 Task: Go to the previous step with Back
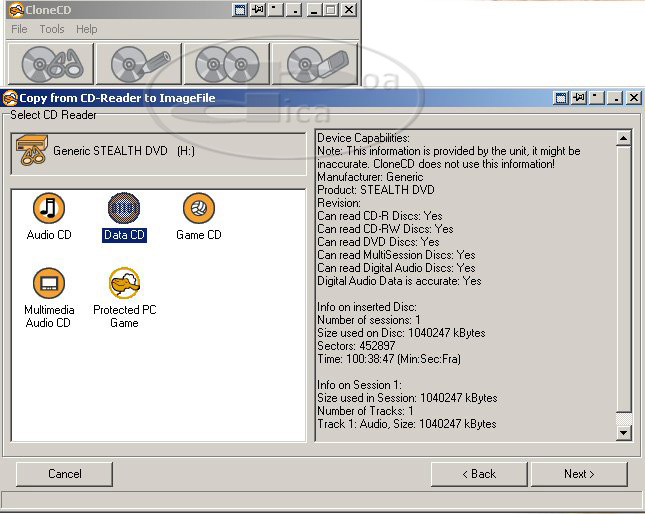(479, 474)
